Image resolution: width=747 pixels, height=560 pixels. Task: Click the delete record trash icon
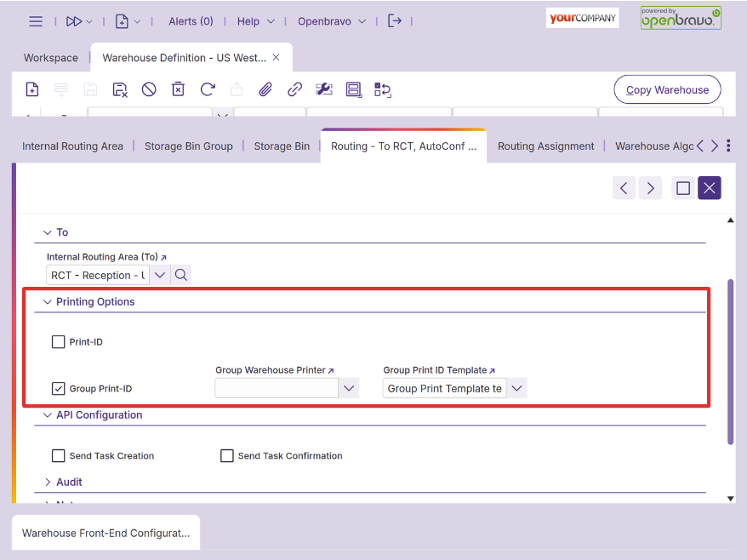click(178, 89)
